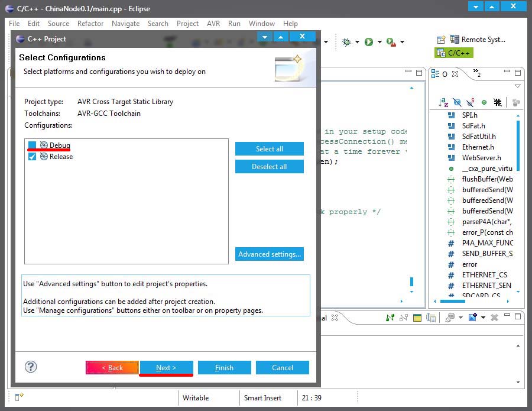Screen dimensions: 532x411
Task: Toggle Hide Inactive Elements hash icon
Action: tap(498, 102)
